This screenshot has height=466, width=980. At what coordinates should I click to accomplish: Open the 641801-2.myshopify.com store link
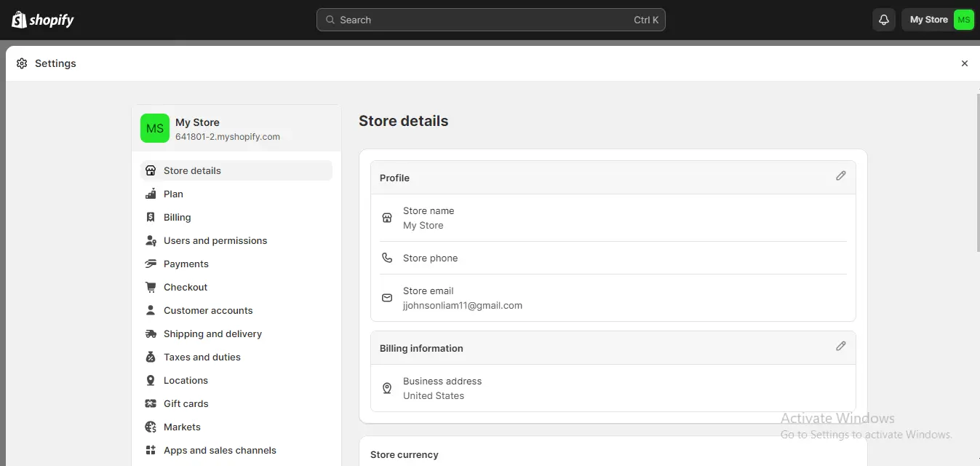[228, 137]
